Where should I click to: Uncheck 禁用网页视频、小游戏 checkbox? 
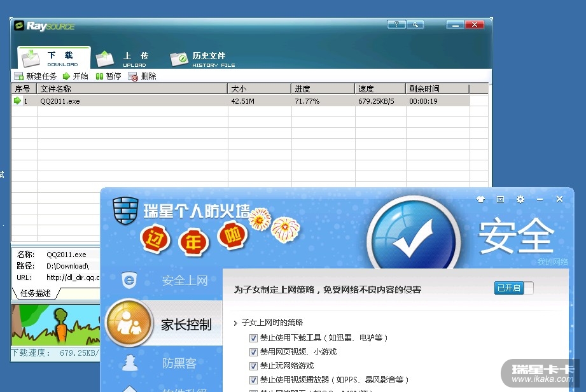tap(253, 352)
